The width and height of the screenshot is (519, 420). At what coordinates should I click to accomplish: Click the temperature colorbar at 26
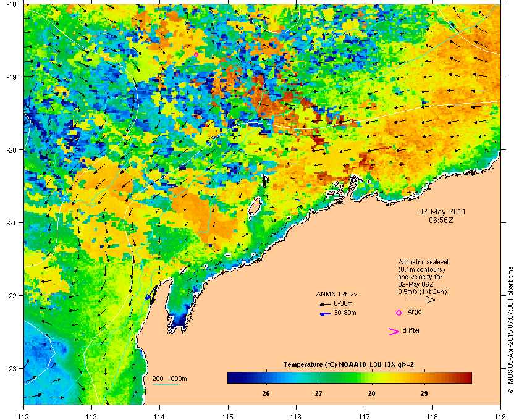click(x=266, y=377)
